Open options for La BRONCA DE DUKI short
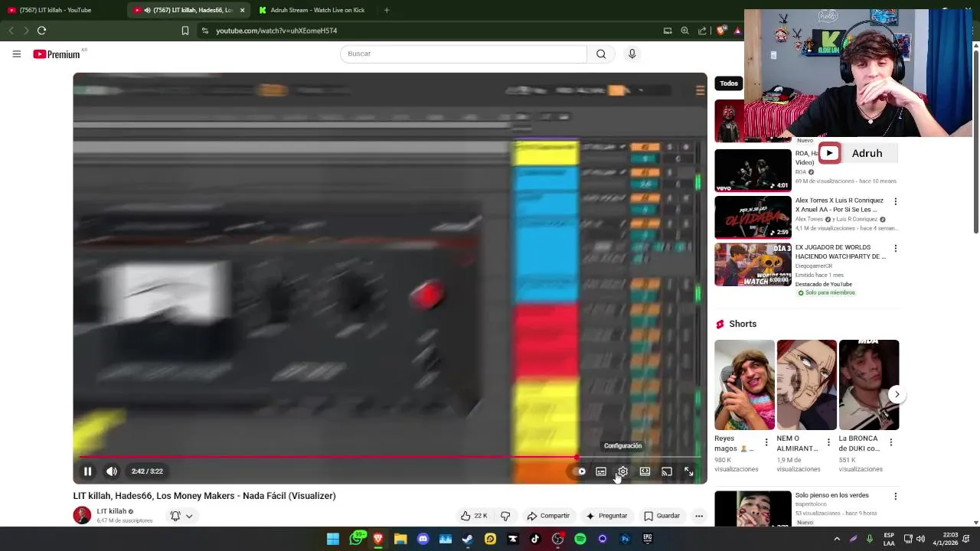Screen dimensions: 980x551 pos(890,442)
